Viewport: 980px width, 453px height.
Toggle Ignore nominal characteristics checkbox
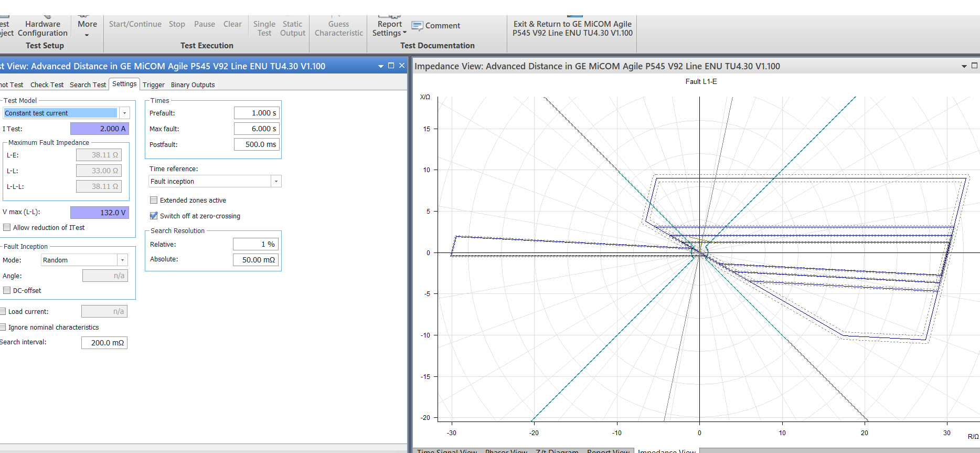click(3, 327)
